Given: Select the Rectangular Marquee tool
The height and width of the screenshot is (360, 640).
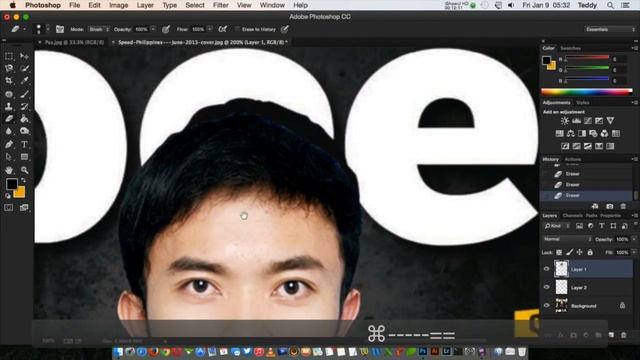Looking at the screenshot, I should pos(9,56).
